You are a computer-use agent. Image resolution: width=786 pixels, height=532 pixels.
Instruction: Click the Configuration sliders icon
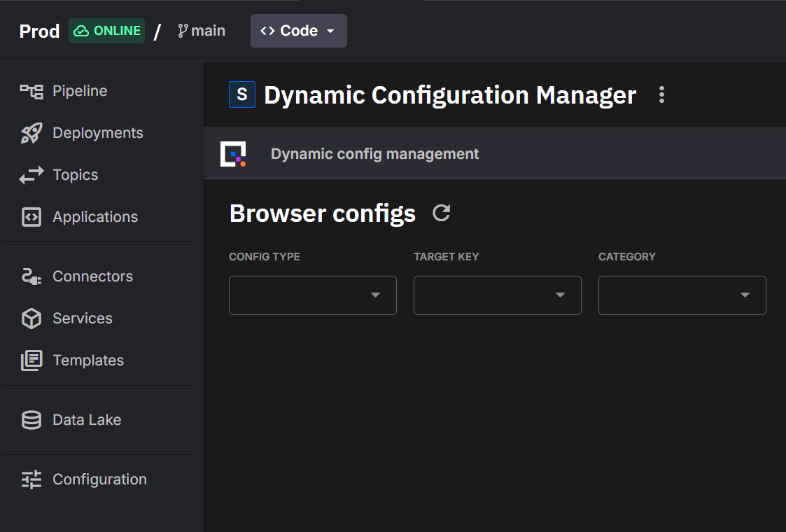pos(31,479)
